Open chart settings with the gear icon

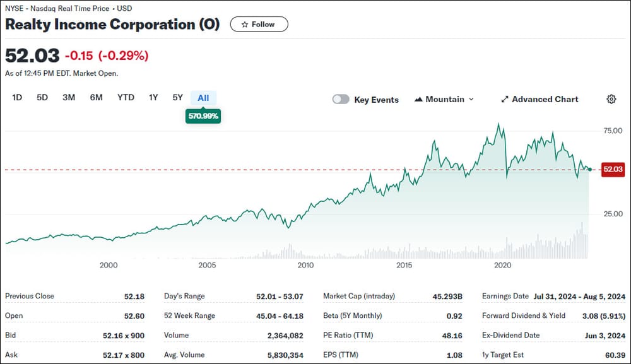pos(611,99)
